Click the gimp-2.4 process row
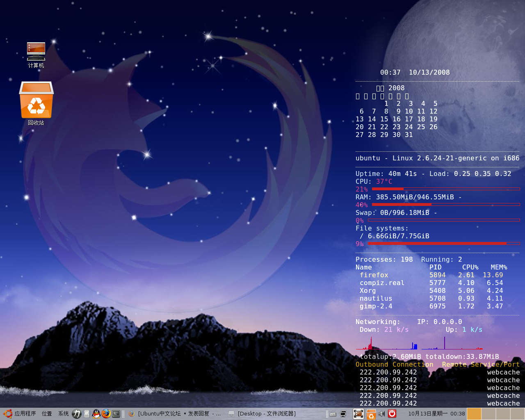Screen dimensions: 525x420 pyautogui.click(x=431, y=306)
